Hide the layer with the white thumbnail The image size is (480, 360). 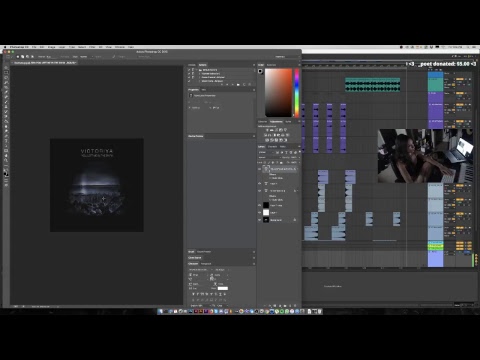(x=260, y=212)
